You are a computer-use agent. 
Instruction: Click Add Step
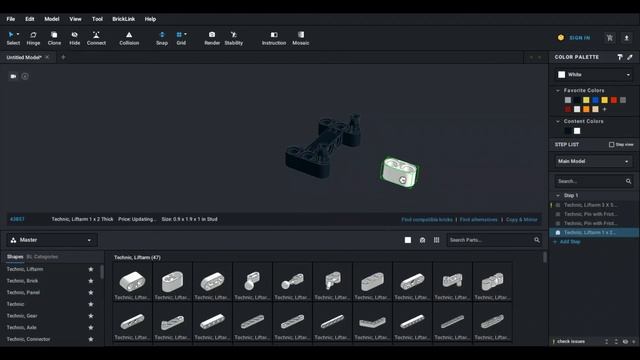[x=567, y=242]
